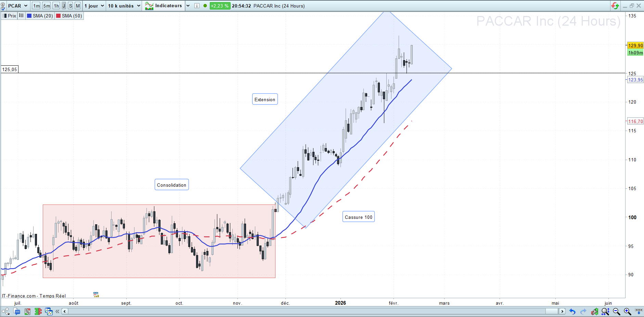The height and width of the screenshot is (317, 644).
Task: Click the scrollbar right arrow
Action: pyautogui.click(x=562, y=312)
